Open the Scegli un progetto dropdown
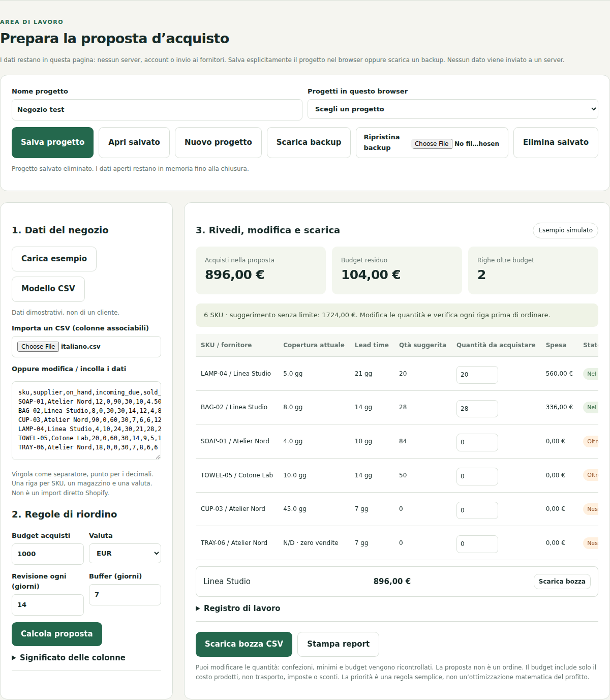 pyautogui.click(x=453, y=109)
